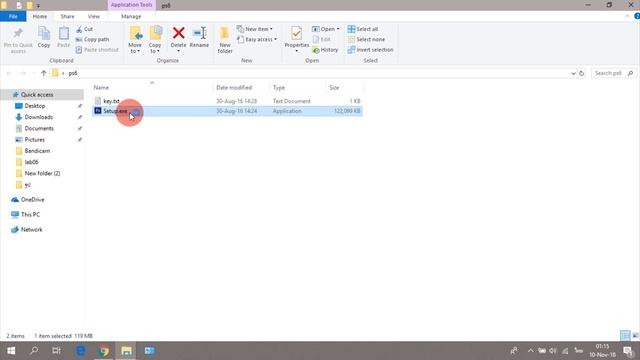
Task: Switch to the Manage ribbon tab
Action: (131, 16)
